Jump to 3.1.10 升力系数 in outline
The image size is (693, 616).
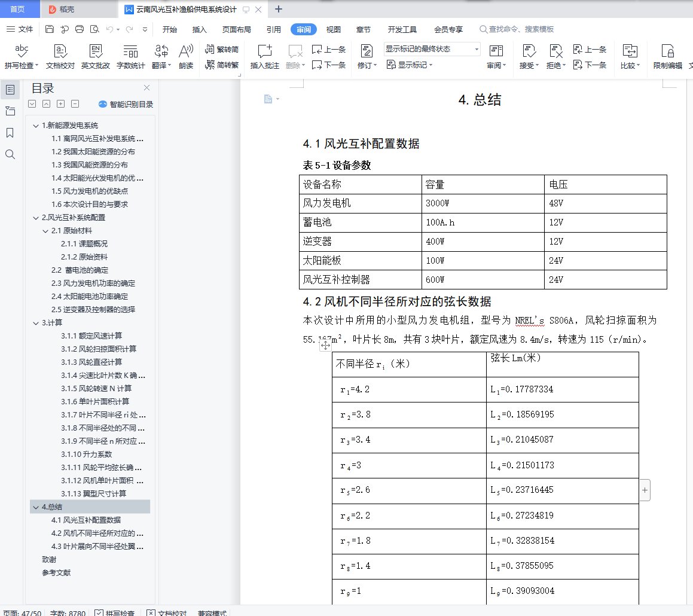[86, 455]
